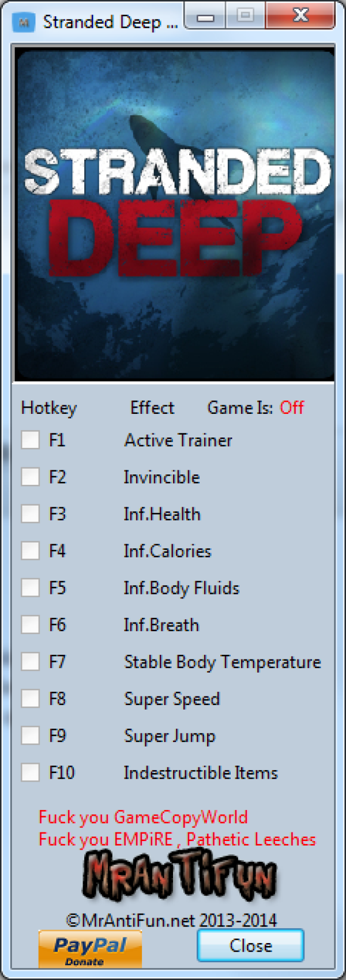Tick the F2 Invincible checkbox
Screen dimensions: 346x980
pyautogui.click(x=30, y=477)
